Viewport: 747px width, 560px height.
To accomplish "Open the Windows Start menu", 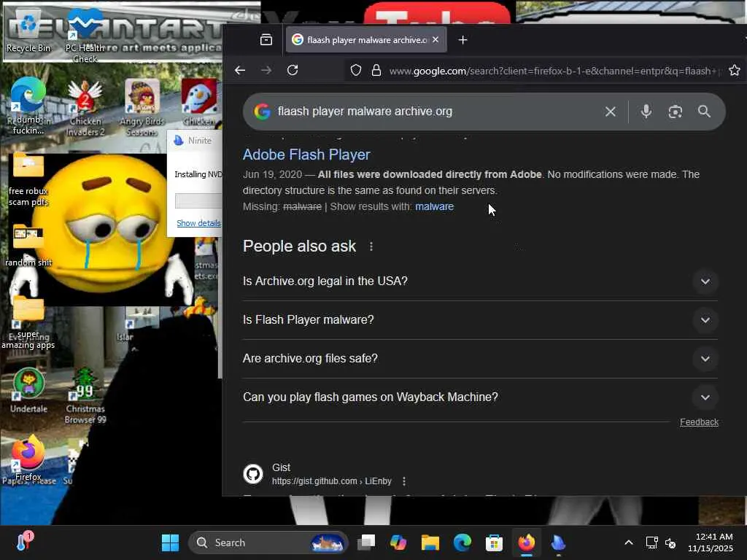I will point(170,542).
